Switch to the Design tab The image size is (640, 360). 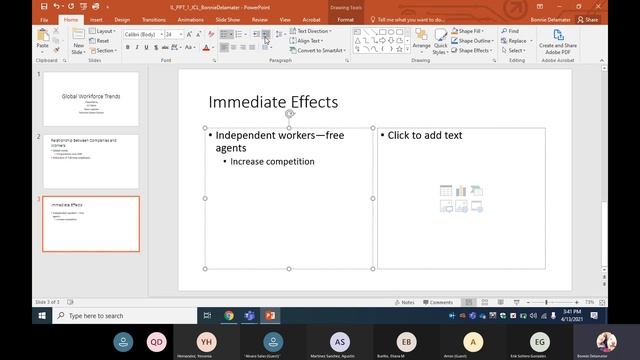coord(122,20)
